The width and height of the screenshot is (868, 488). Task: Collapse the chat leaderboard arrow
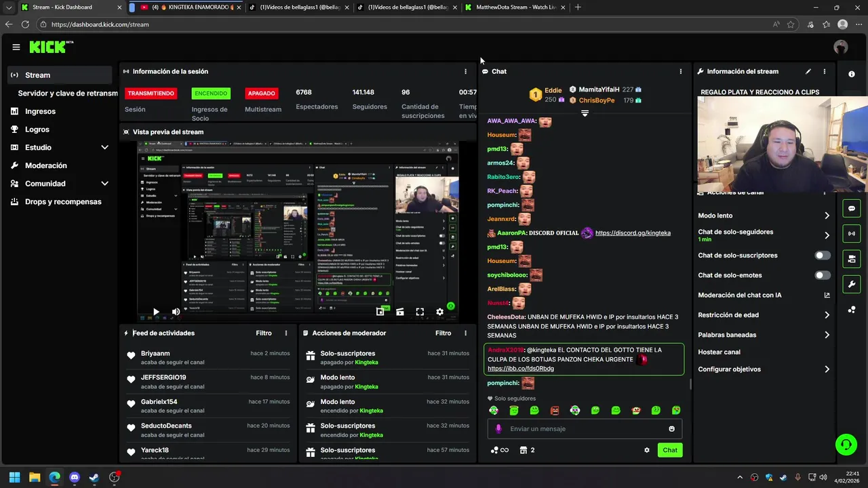585,113
